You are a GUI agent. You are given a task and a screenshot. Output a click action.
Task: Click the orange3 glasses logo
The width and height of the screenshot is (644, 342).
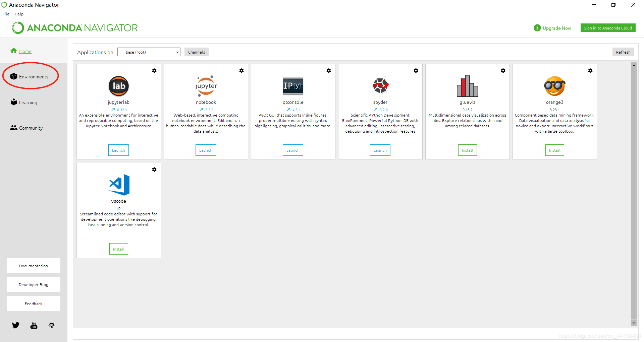(555, 86)
